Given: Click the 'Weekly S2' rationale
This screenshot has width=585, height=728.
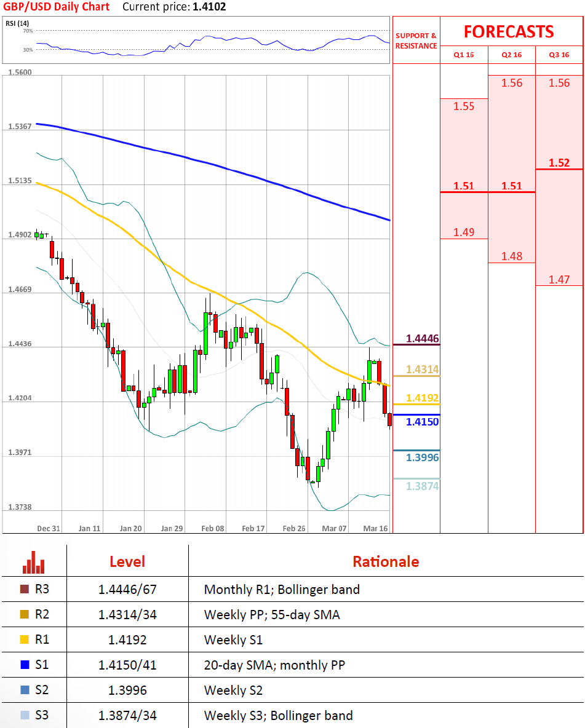Looking at the screenshot, I should coord(233,690).
